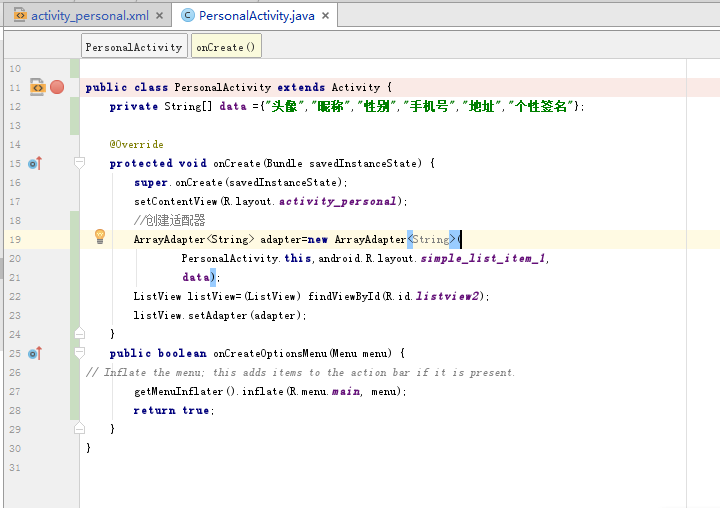Click line number 19 in the gutter
The image size is (720, 508).
tap(15, 239)
